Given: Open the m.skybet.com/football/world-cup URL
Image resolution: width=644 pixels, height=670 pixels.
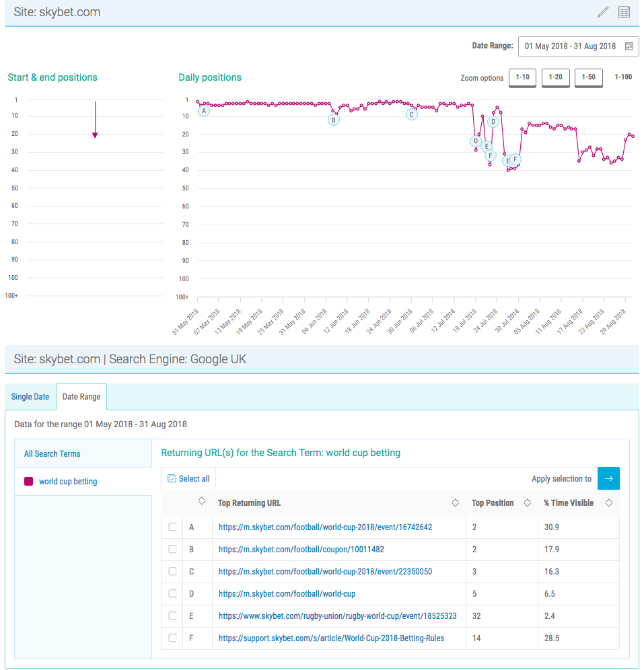Looking at the screenshot, I should pyautogui.click(x=287, y=594).
